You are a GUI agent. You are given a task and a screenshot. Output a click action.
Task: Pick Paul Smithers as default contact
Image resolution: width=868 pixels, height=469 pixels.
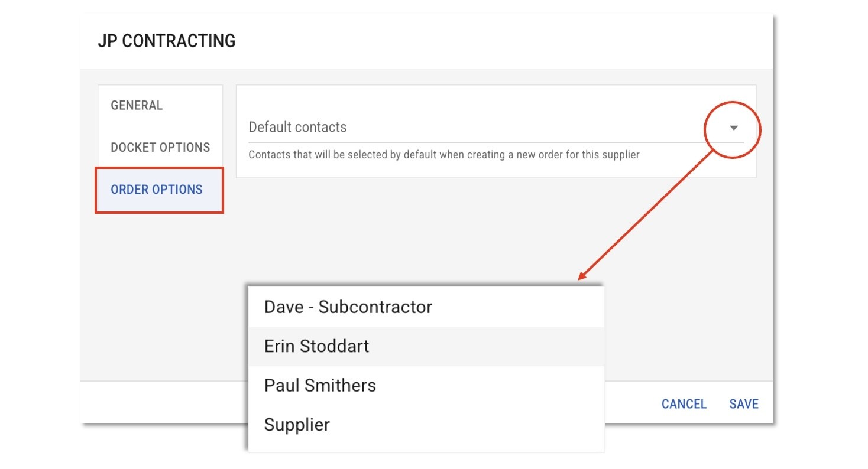click(320, 386)
